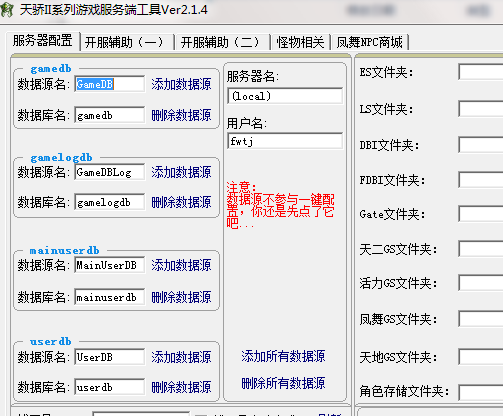Click 删除所有数据源 link
503x416 pixels.
(283, 383)
